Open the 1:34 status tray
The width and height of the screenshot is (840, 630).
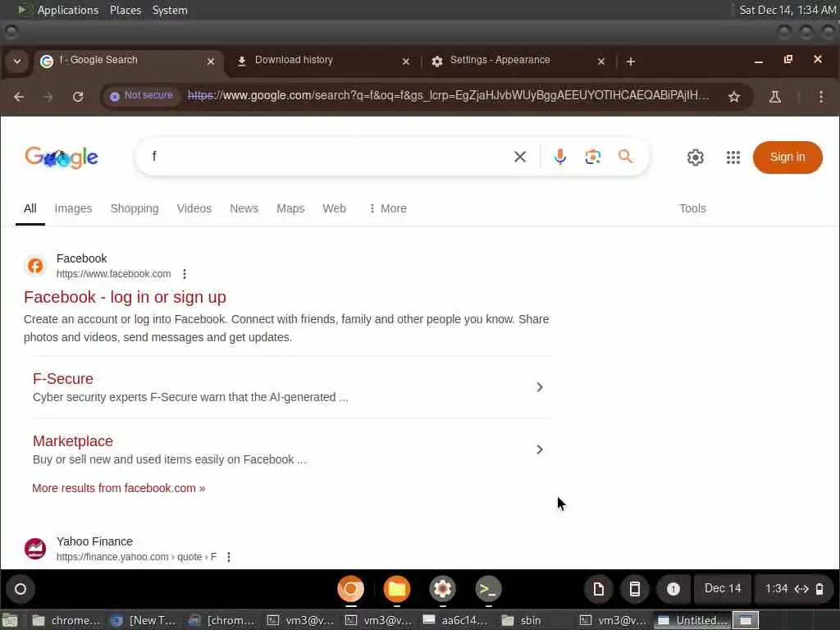pos(794,589)
